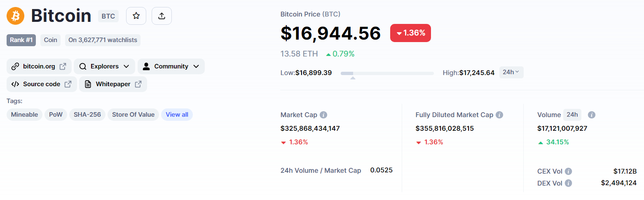Open the bitcoin.org website link
The width and height of the screenshot is (644, 200).
click(39, 66)
